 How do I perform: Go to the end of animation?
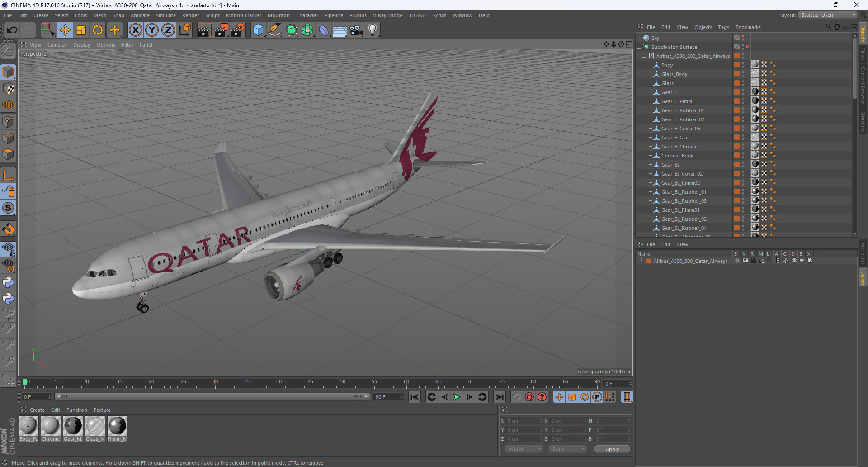500,397
